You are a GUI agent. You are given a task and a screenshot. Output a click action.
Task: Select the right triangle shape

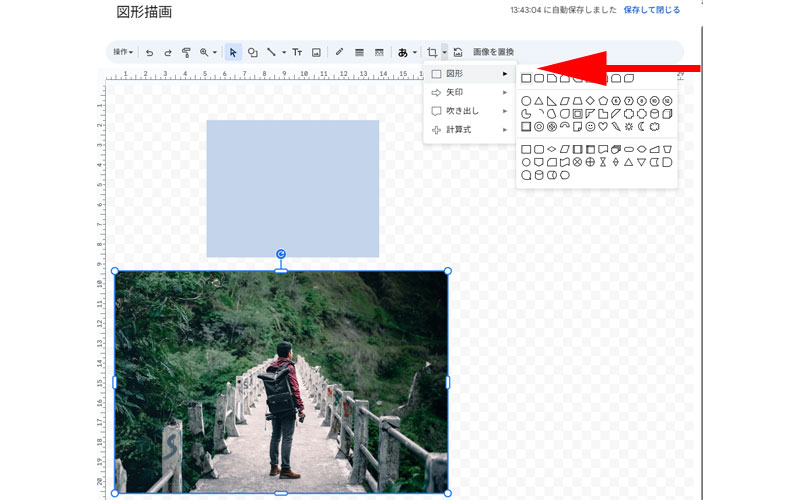point(552,101)
